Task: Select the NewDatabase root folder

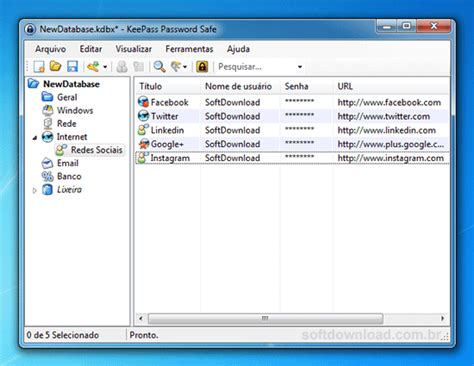Action: click(71, 84)
